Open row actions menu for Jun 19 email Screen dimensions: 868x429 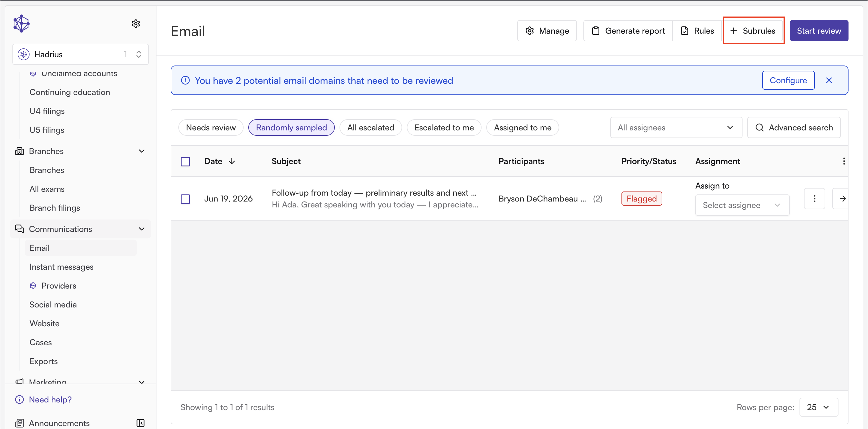coord(815,199)
